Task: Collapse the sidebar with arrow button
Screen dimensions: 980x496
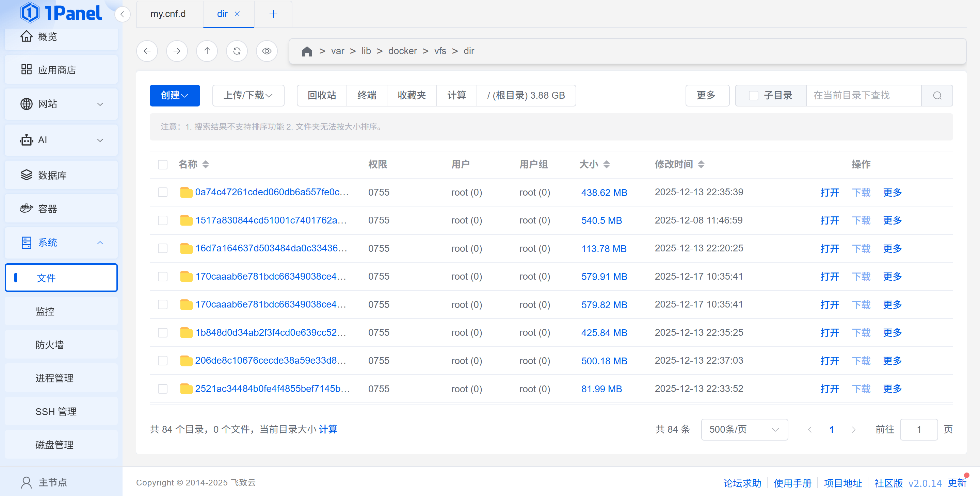Action: (x=122, y=14)
